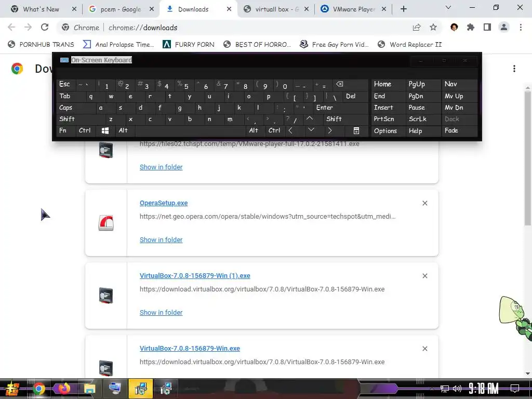
Task: Toggle Fn key on On-Screen Keyboard
Action: point(66,130)
